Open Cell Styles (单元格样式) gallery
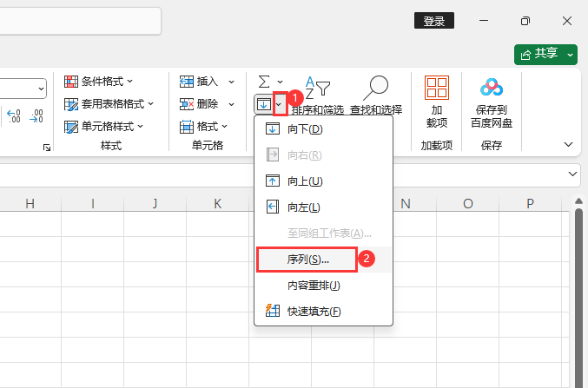Image resolution: width=588 pixels, height=388 pixels. click(103, 127)
